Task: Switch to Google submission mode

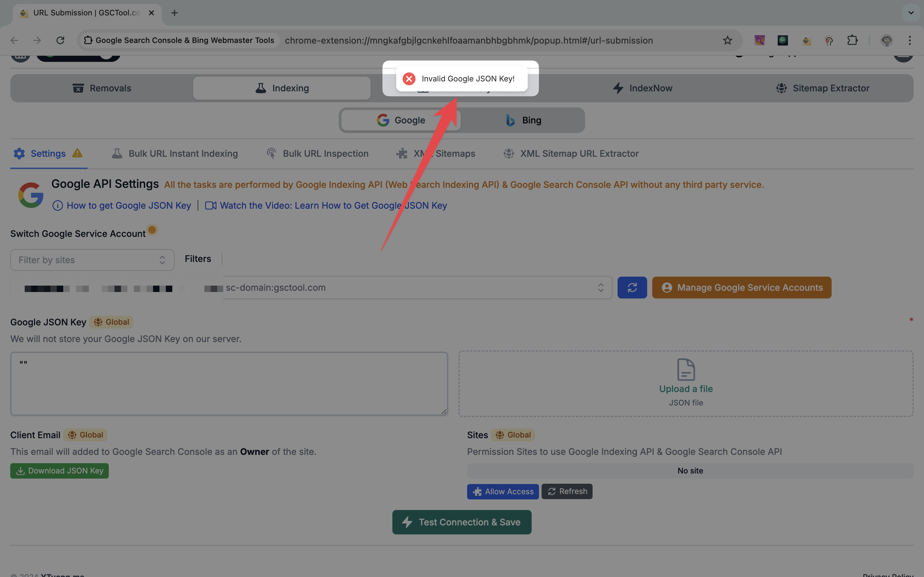Action: pyautogui.click(x=400, y=120)
